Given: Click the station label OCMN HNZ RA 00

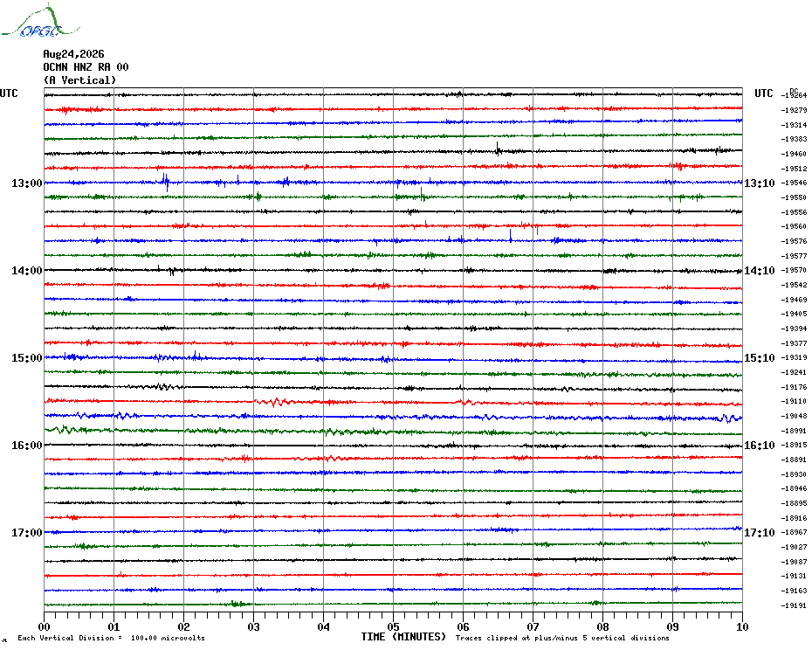Looking at the screenshot, I should point(86,67).
